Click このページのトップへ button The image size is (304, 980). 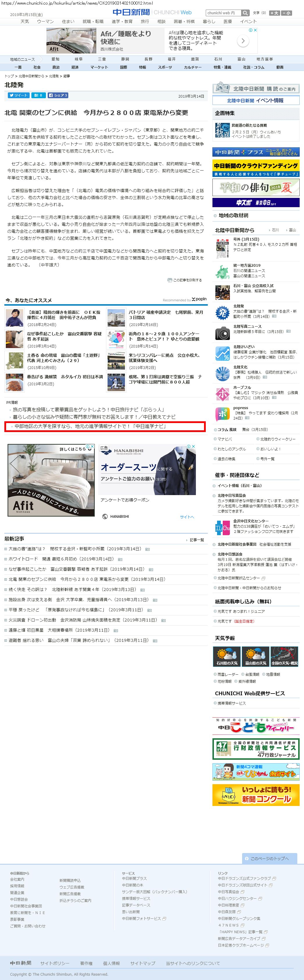tap(270, 858)
